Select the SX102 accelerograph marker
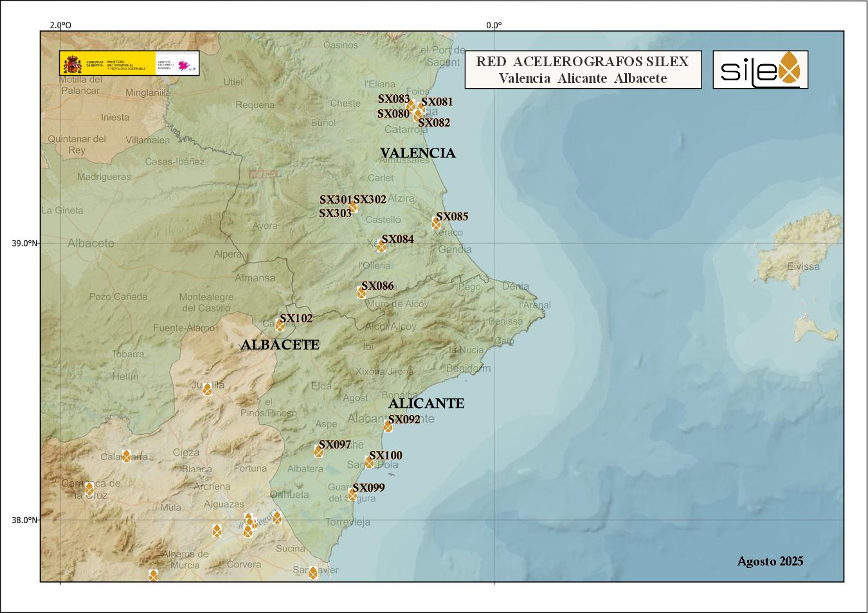This screenshot has height=613, width=868. click(x=280, y=325)
